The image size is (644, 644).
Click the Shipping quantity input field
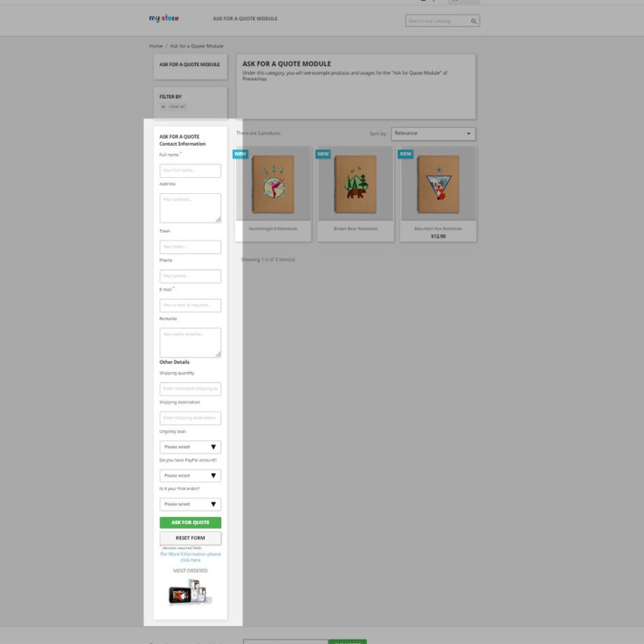191,388
